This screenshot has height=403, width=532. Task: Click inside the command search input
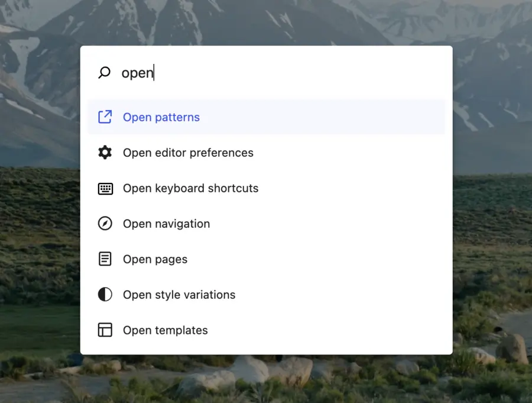(x=236, y=72)
